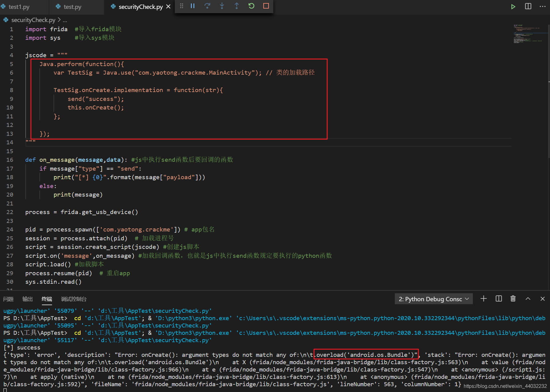Step out of the current function
Screen dimensions: 550x392
237,6
